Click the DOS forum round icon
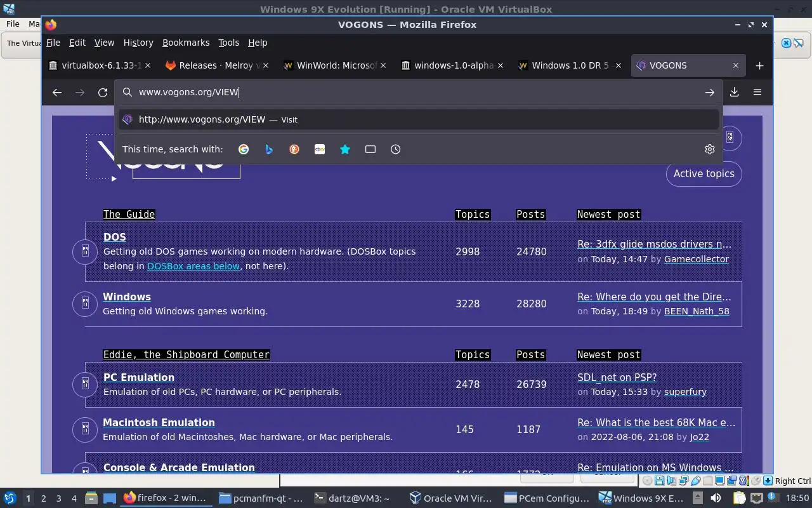 click(85, 252)
